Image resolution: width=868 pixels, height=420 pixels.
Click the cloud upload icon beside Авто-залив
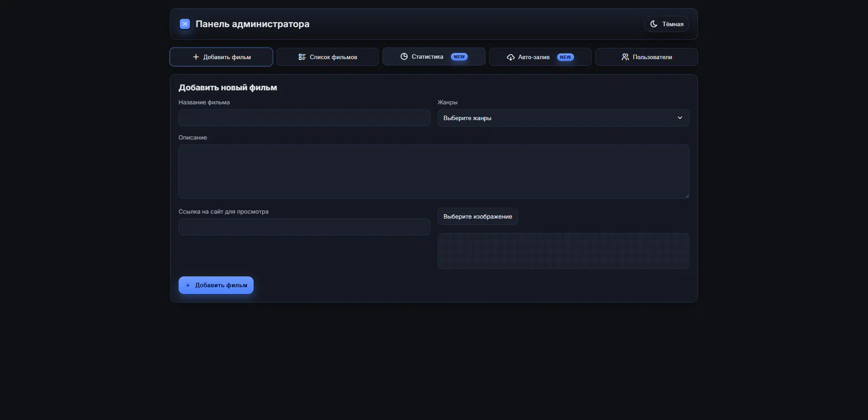click(x=510, y=57)
